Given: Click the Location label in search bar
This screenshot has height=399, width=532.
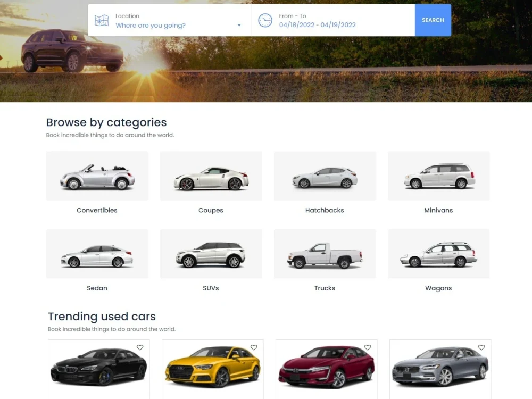Looking at the screenshot, I should point(127,16).
